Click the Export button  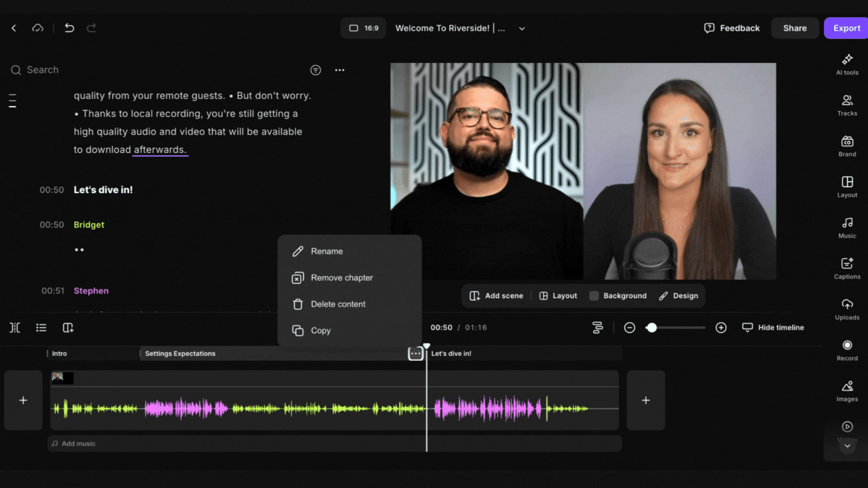click(x=846, y=28)
